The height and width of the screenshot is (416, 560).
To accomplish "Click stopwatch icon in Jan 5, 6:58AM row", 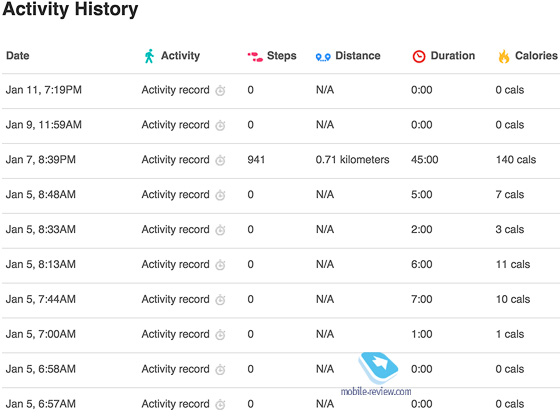I will pyautogui.click(x=220, y=370).
